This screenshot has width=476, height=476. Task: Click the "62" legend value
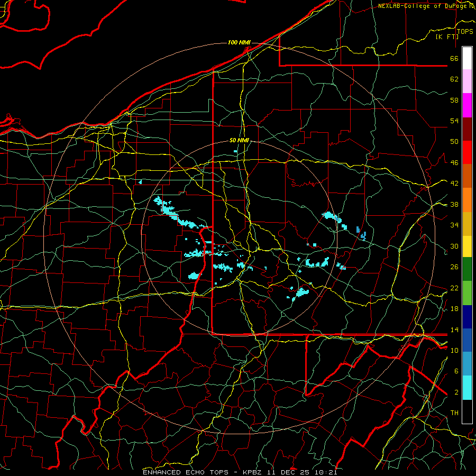point(454,79)
